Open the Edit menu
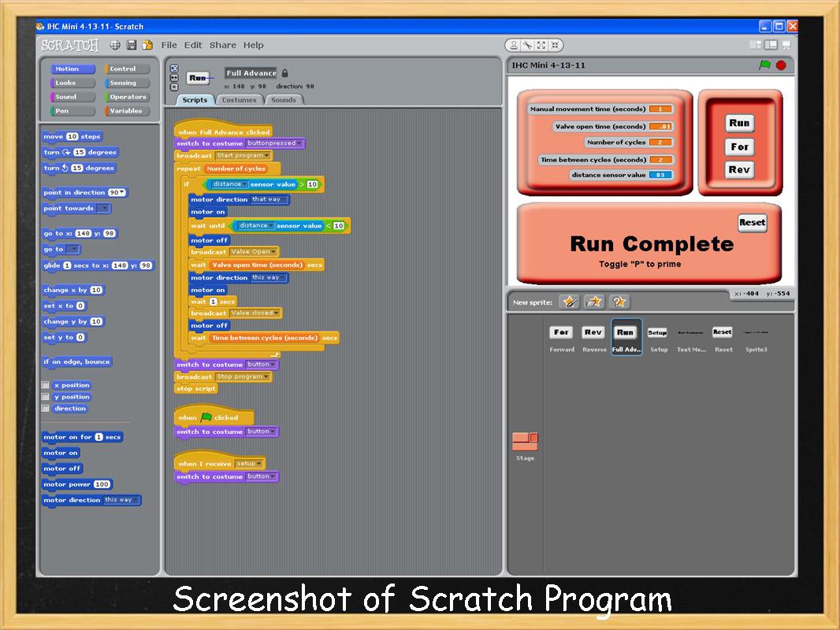The height and width of the screenshot is (630, 840). click(193, 45)
